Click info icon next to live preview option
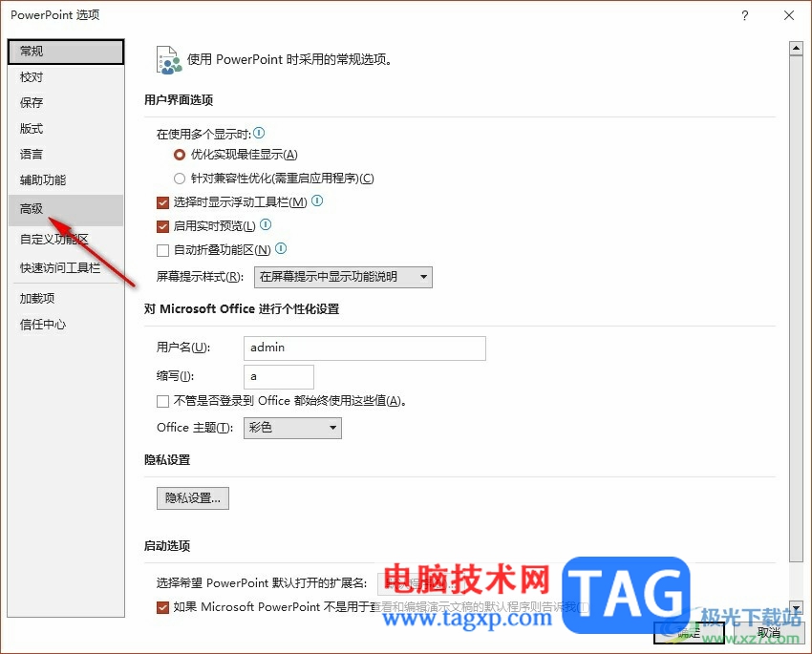Screen dimensions: 812x654 266,224
